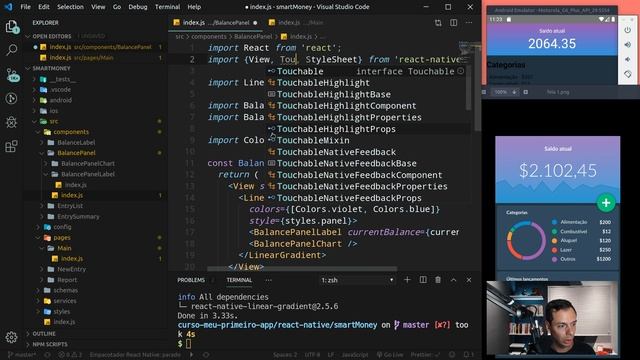
Task: Close the terminal panel
Action: (x=469, y=280)
